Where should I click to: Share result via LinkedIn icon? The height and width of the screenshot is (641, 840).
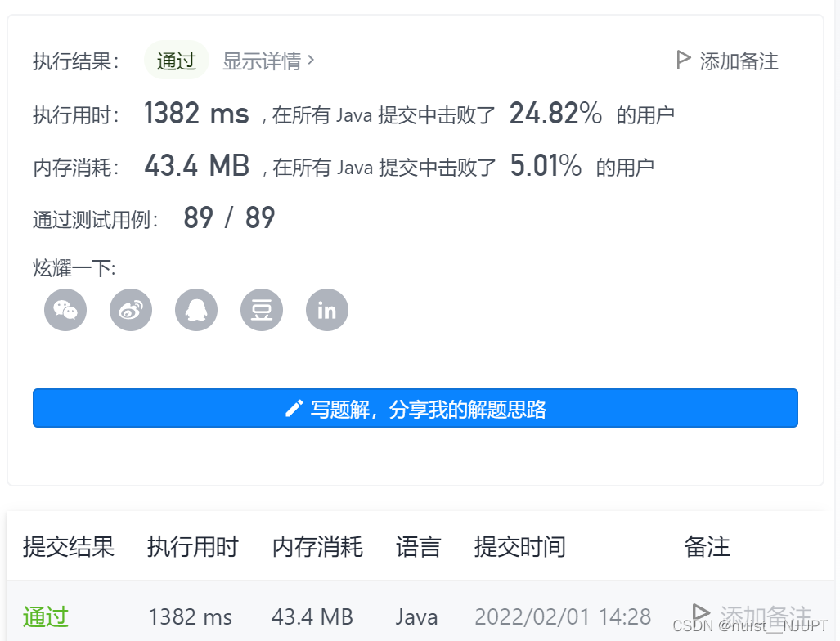pos(327,310)
